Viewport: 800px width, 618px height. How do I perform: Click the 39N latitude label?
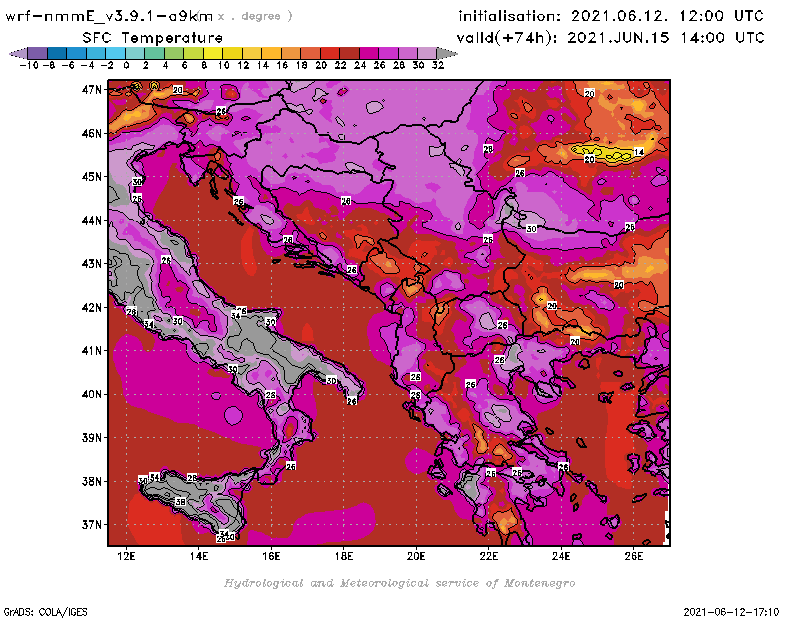(92, 438)
